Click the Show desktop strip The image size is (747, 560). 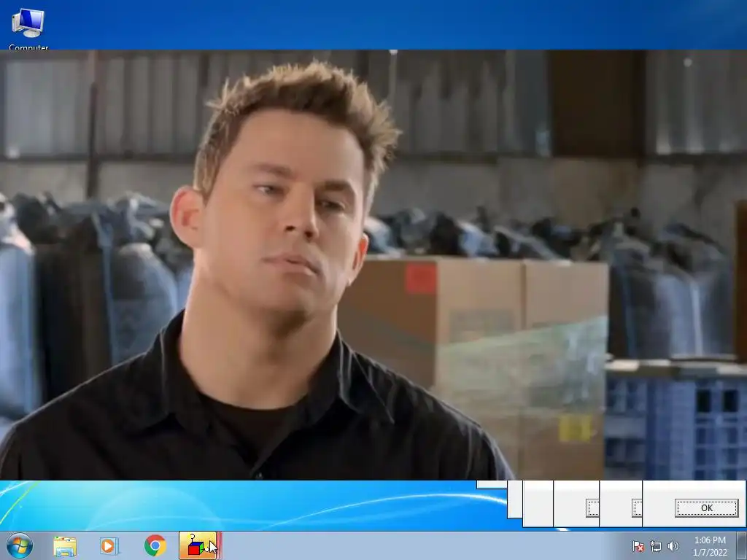click(x=742, y=545)
